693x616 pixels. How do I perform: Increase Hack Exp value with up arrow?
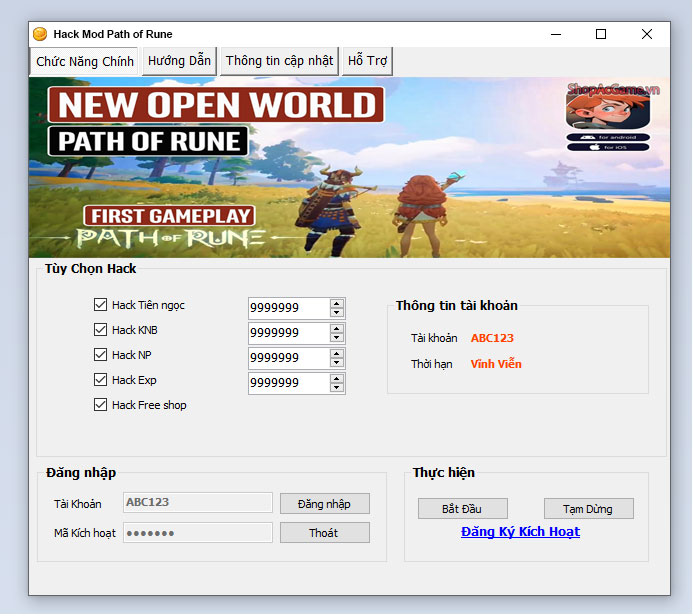click(x=337, y=379)
